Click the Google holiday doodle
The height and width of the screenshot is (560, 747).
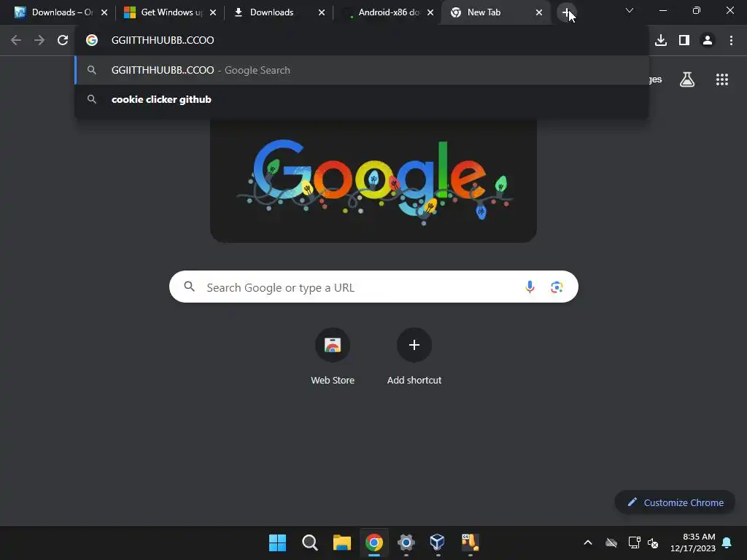tap(373, 181)
